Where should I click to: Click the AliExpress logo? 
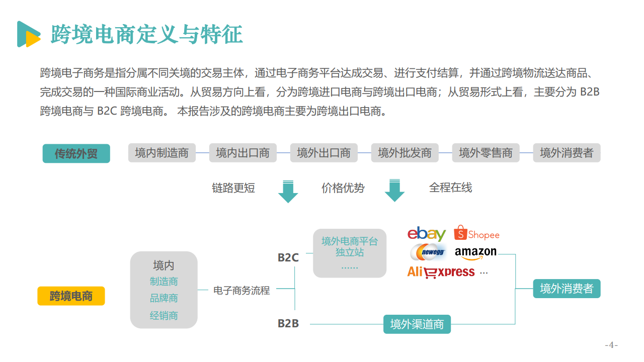tap(441, 272)
